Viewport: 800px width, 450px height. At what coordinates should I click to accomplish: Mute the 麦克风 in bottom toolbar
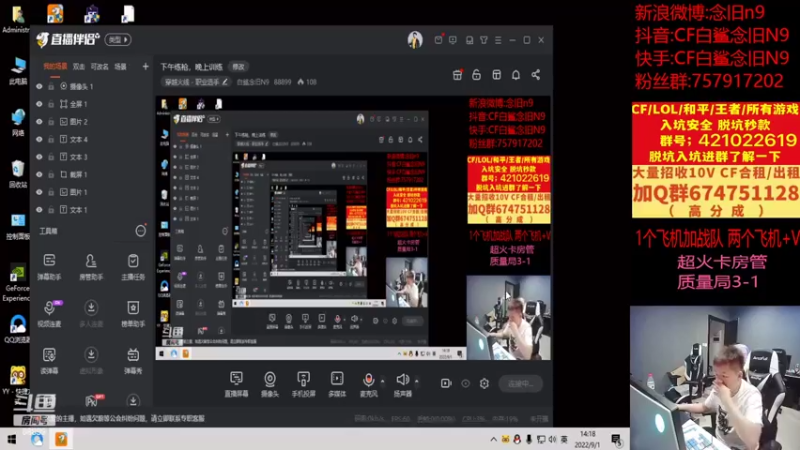368,384
